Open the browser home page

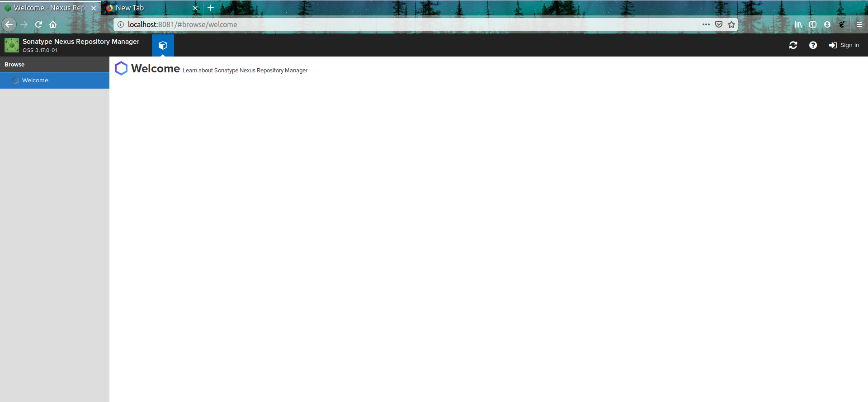pos(53,24)
